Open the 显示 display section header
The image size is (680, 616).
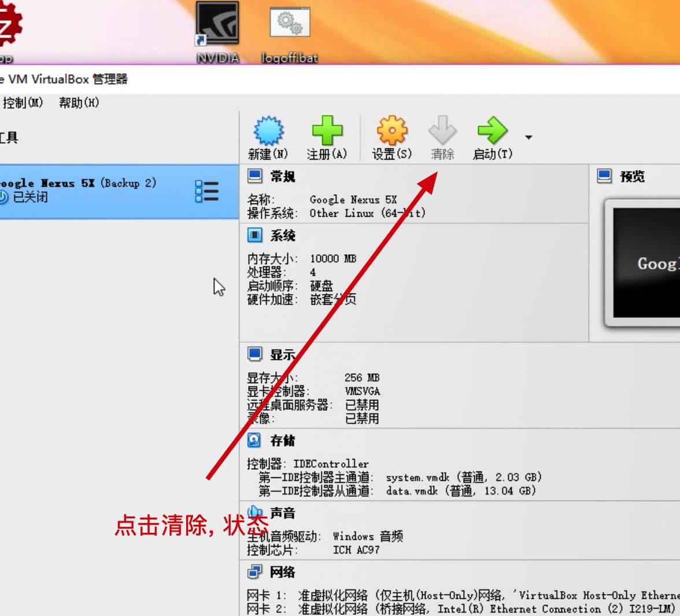[283, 355]
